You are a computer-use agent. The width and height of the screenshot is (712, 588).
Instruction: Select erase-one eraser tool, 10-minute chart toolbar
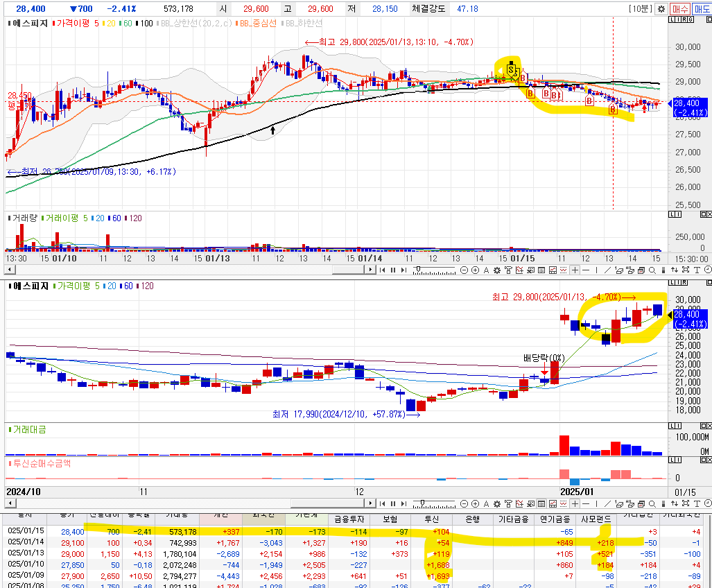tap(618, 270)
